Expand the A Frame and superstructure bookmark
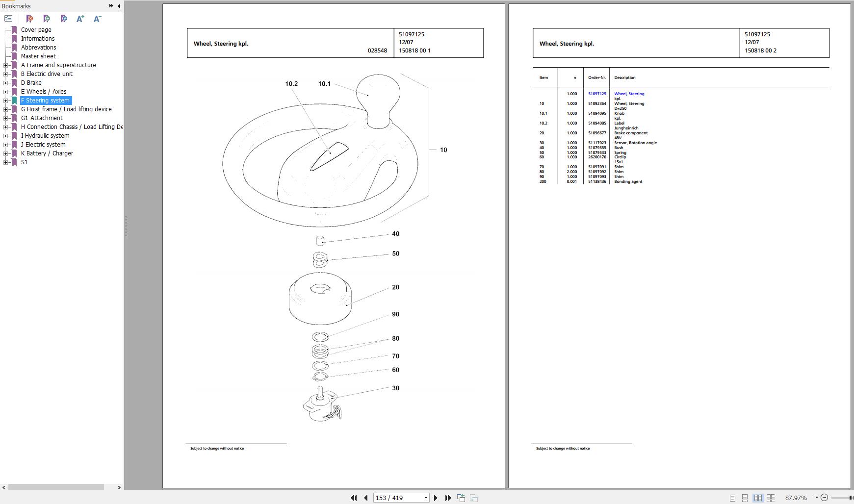 [x=5, y=65]
